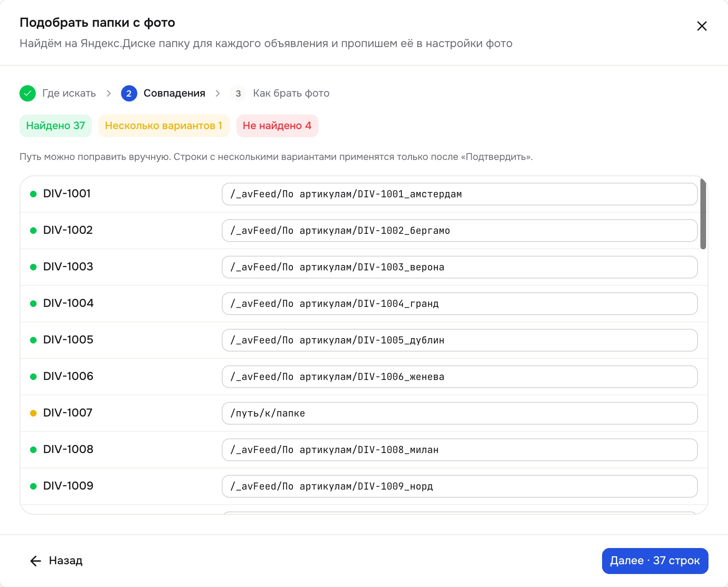Click the orange status dot of DIV-1007
728x587 pixels.
(x=33, y=413)
